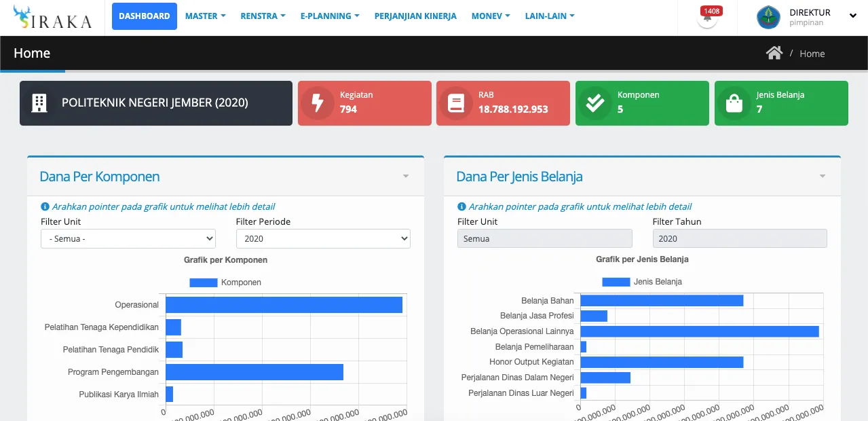Image resolution: width=868 pixels, height=421 pixels.
Task: Click the Pelatihan Tenaga Pendidik bar
Action: [x=174, y=350]
